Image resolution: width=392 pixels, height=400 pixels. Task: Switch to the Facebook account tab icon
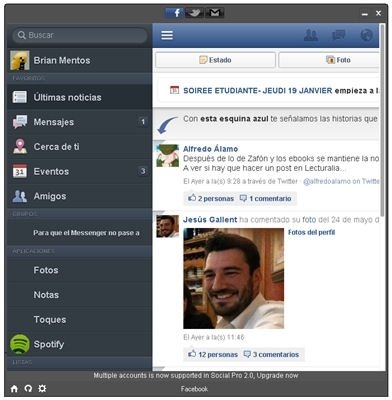(175, 13)
